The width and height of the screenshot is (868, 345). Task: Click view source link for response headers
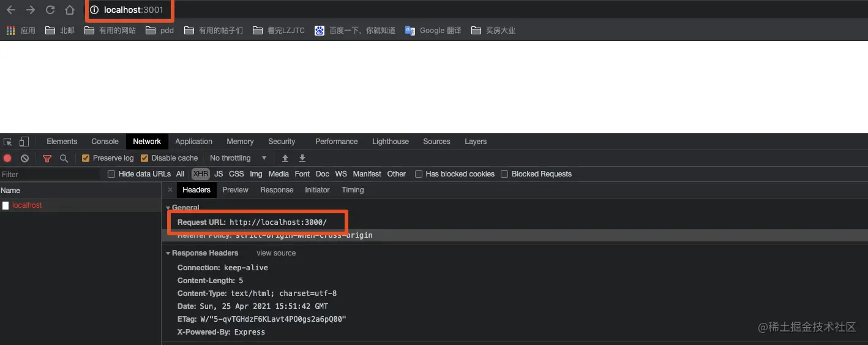pos(276,253)
